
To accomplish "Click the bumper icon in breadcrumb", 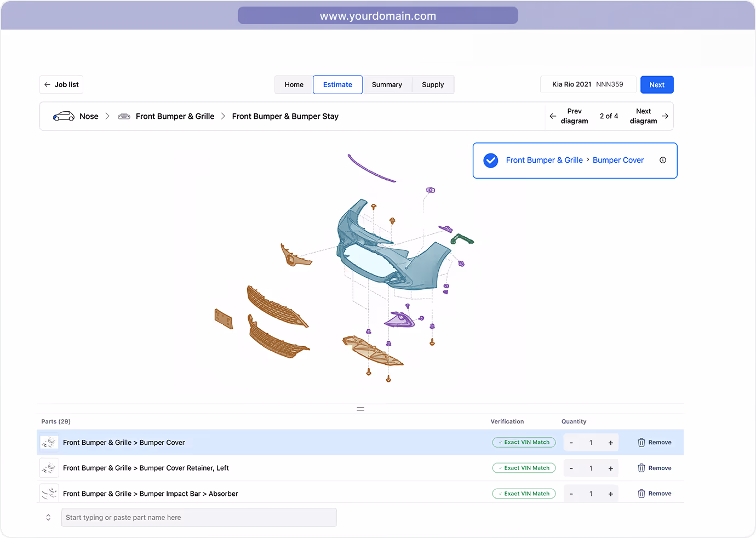I will tap(124, 116).
